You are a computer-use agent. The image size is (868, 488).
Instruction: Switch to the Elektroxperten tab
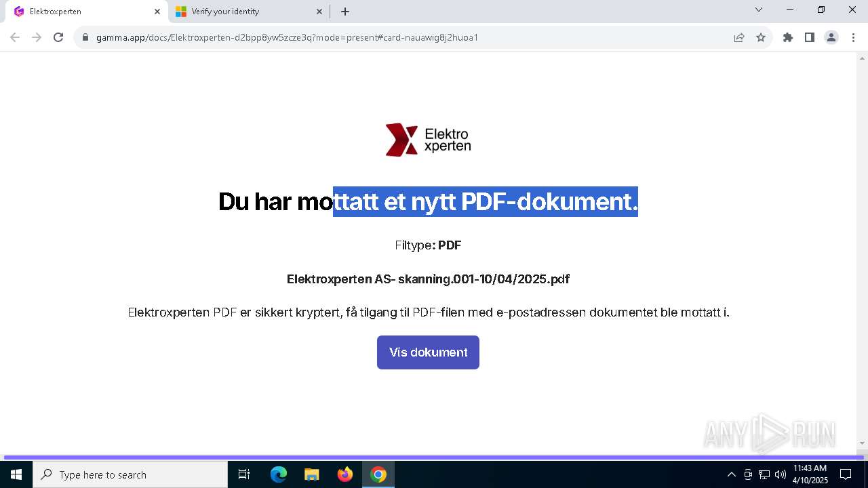coord(85,12)
